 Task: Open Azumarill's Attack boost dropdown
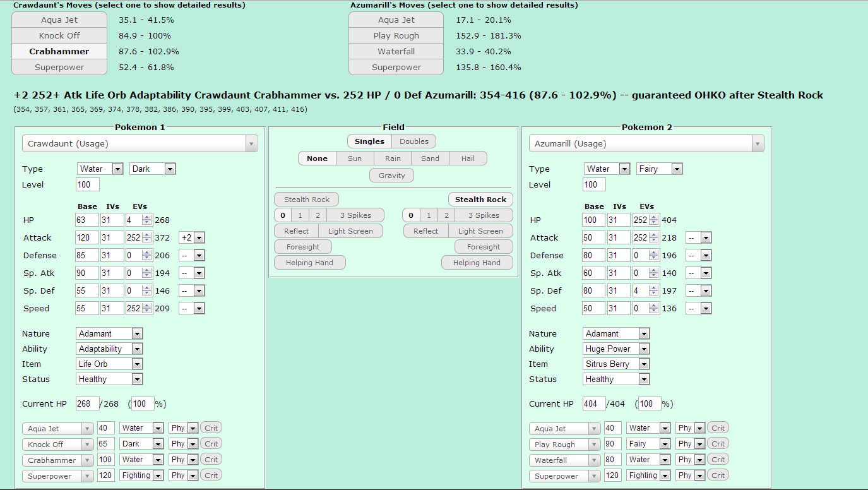point(699,237)
